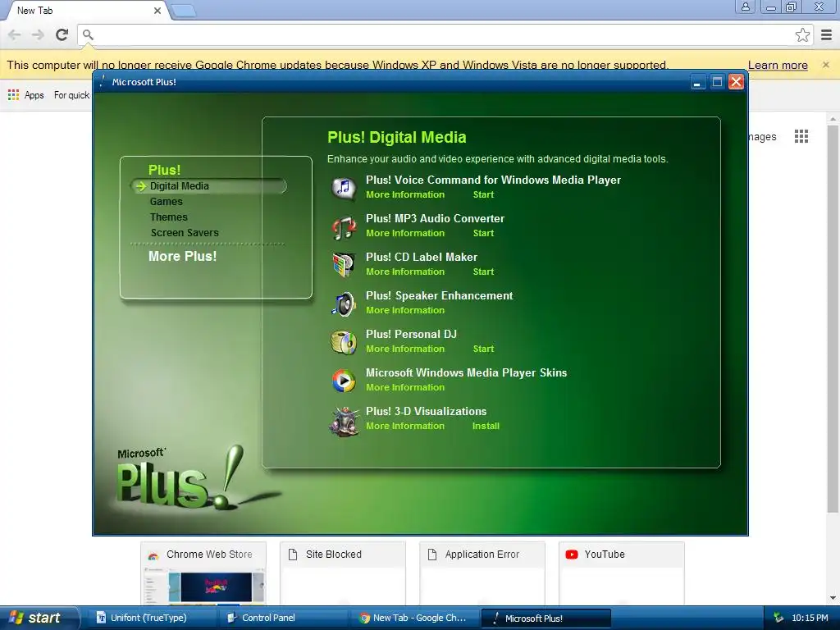Click the Speaker Enhancement speaker icon

pyautogui.click(x=344, y=304)
